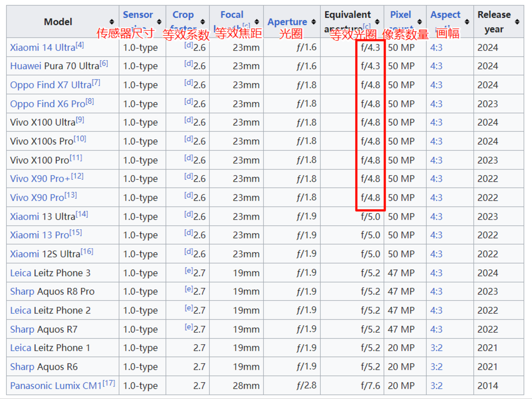Sort Release year column with arrows

[x=517, y=22]
